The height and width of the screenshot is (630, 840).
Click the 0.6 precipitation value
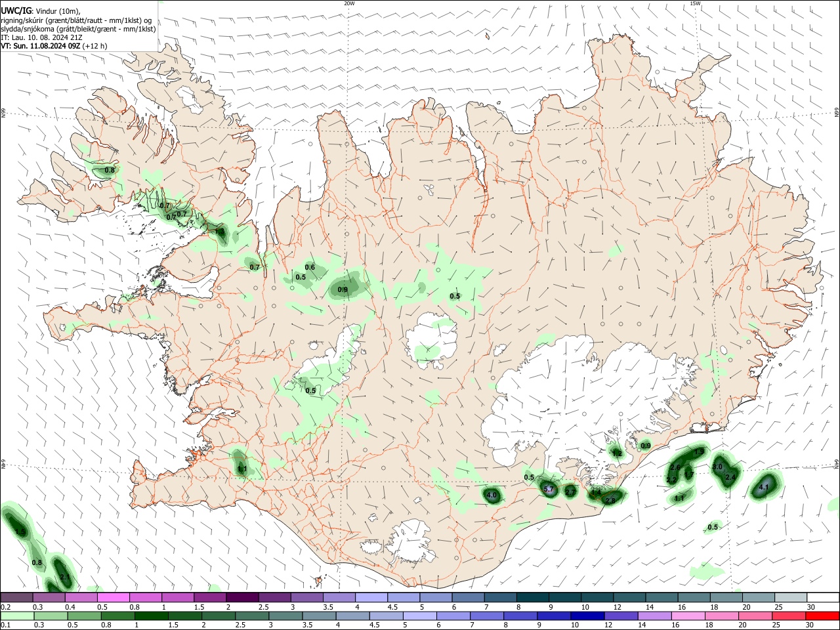310,267
